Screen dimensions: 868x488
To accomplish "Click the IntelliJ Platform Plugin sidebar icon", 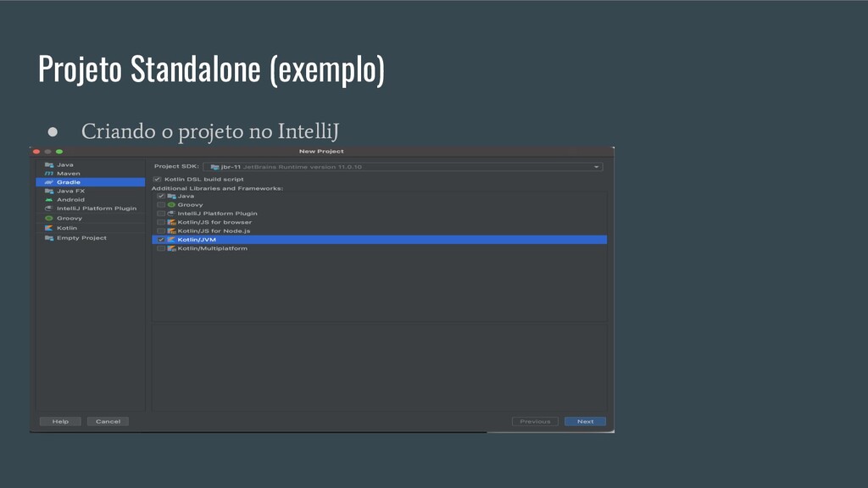I will (x=49, y=208).
